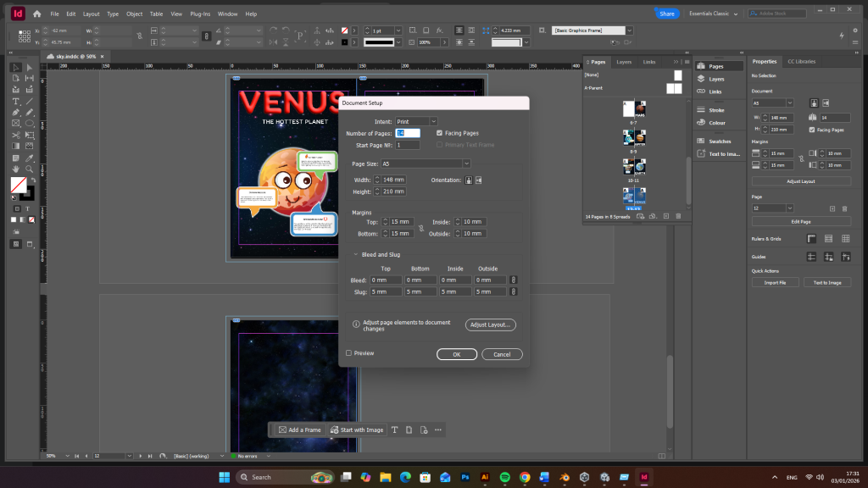This screenshot has height=488, width=868.
Task: Click the margins chain link icon in dialog
Action: pyautogui.click(x=421, y=227)
